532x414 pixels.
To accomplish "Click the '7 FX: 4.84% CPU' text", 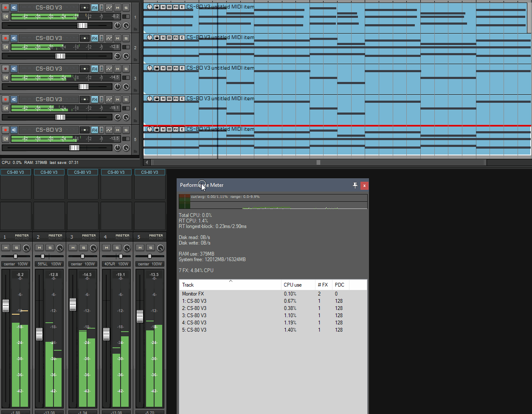I will (196, 270).
